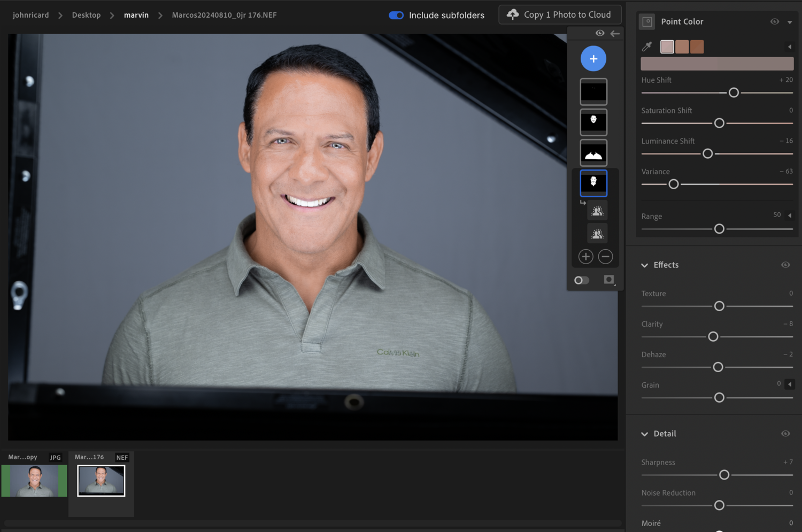
Task: Click the add to mask plus icon
Action: point(585,257)
